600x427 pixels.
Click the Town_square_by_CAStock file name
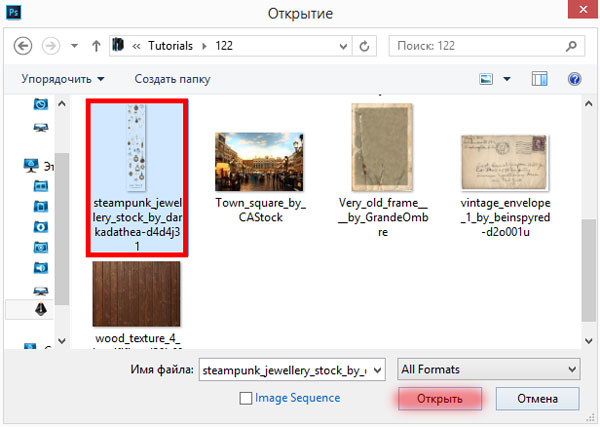coord(260,210)
